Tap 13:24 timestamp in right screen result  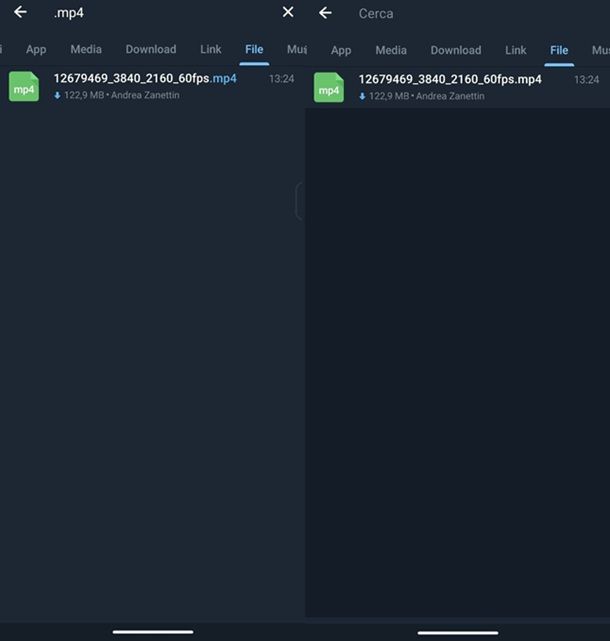[x=586, y=80]
